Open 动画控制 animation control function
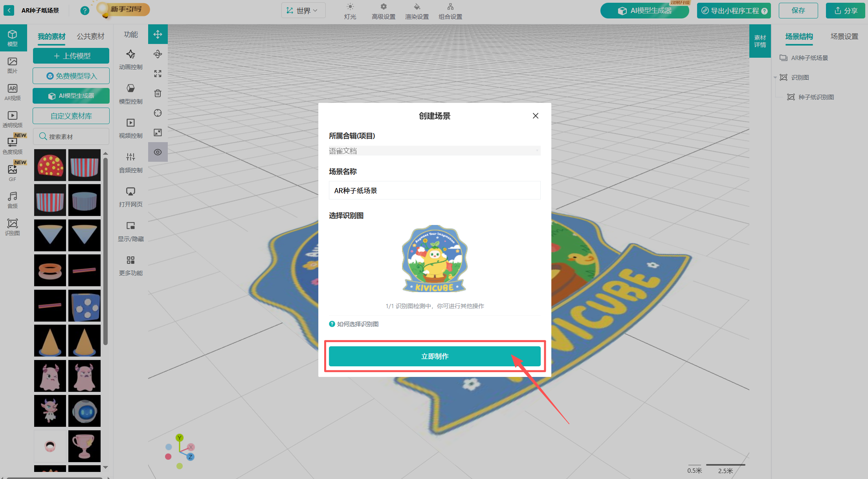This screenshot has width=868, height=479. coord(130,59)
